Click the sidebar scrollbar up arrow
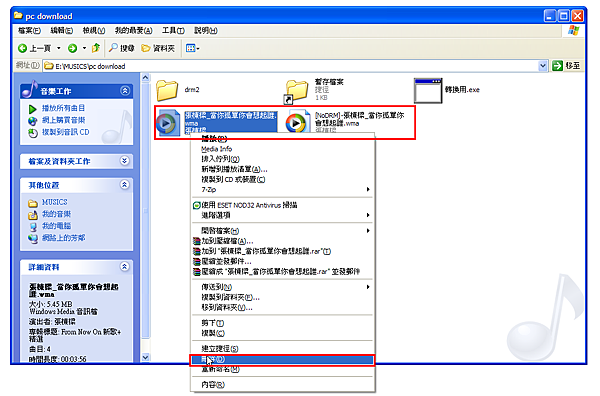The width and height of the screenshot is (600, 396). click(x=145, y=78)
